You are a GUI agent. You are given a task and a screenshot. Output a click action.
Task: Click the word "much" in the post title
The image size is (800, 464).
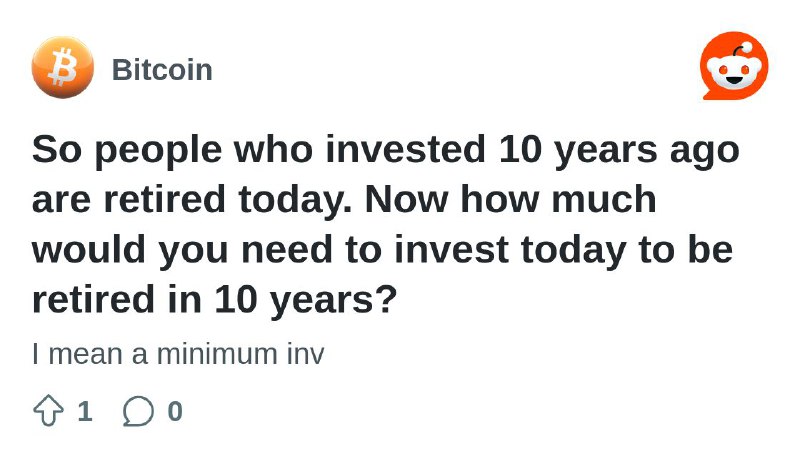click(x=604, y=200)
